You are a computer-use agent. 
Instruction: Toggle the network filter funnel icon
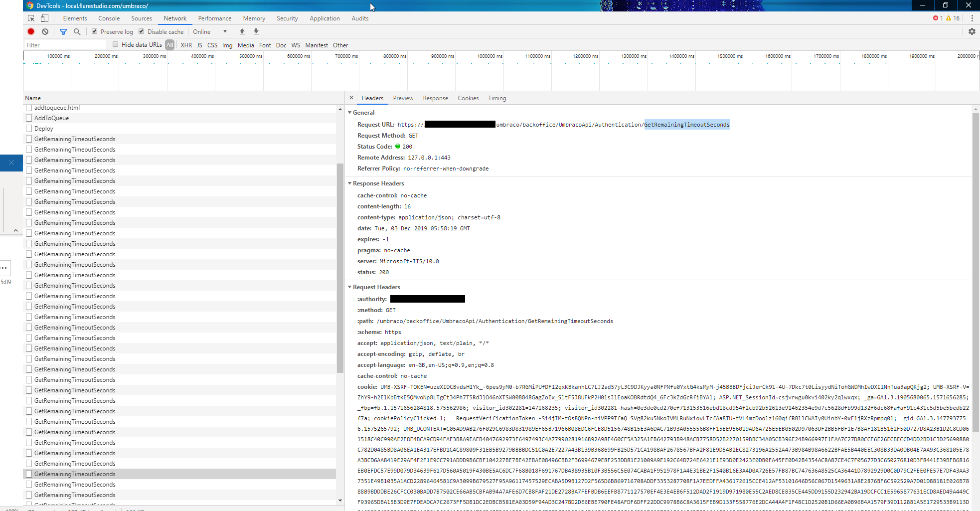pyautogui.click(x=63, y=31)
